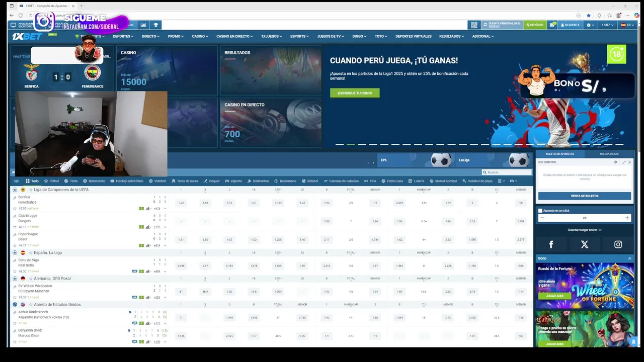This screenshot has width=644, height=362.
Task: Open the 1XJUEGOS menu
Action: [x=272, y=36]
